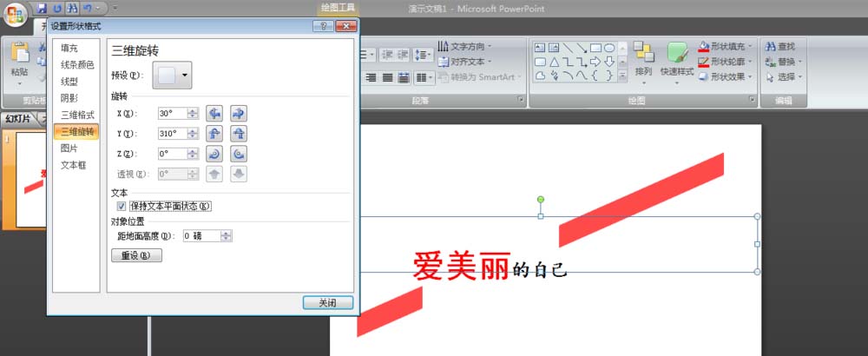Click the clockwise rotate icon for Z
This screenshot has height=356, width=868.
click(x=214, y=154)
